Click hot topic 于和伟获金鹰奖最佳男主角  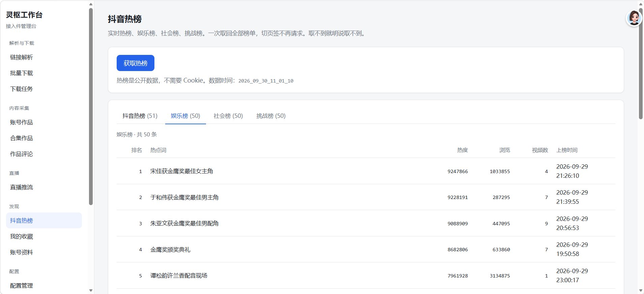[184, 197]
